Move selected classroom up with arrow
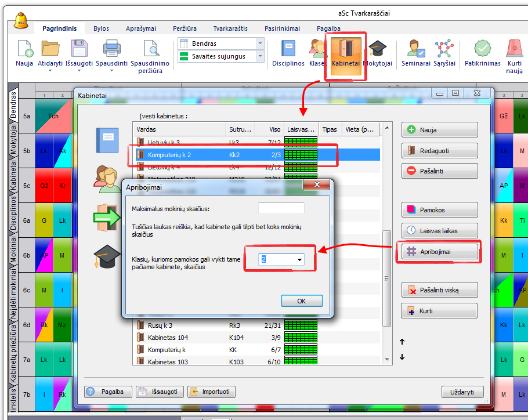Viewport: 528px width, 420px height. (402, 342)
